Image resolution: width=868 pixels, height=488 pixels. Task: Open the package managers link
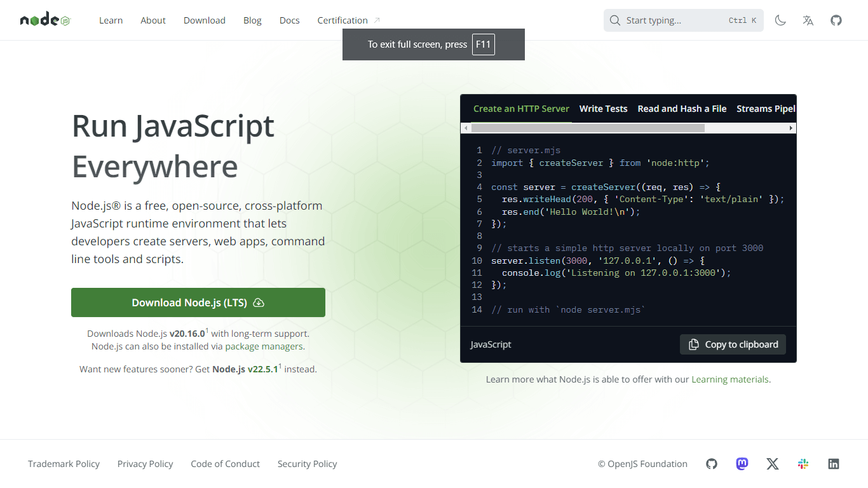264,346
